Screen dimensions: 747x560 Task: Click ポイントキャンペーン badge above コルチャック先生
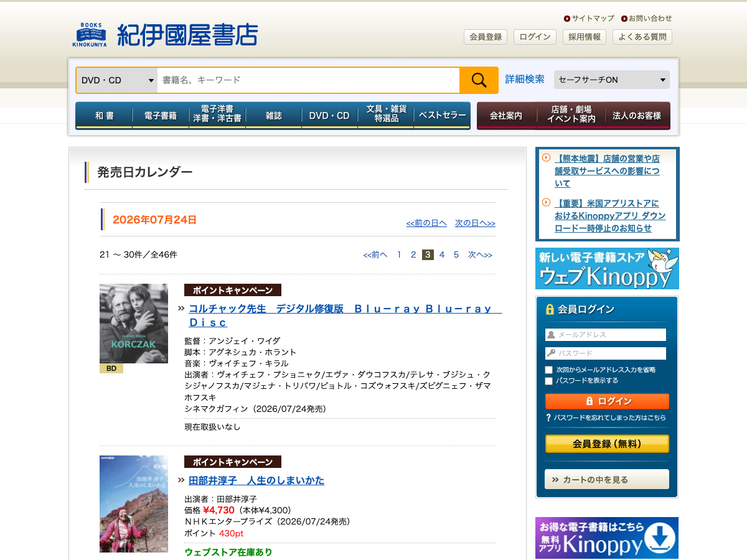pyautogui.click(x=233, y=290)
